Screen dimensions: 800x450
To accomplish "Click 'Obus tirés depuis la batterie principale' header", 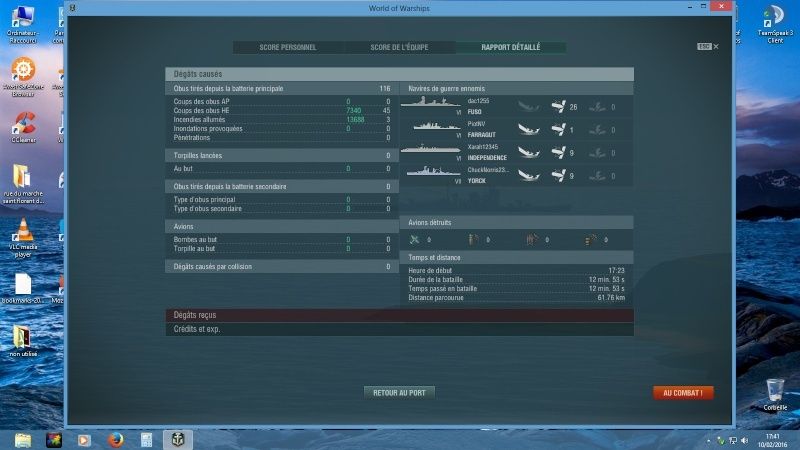I will pos(282,89).
